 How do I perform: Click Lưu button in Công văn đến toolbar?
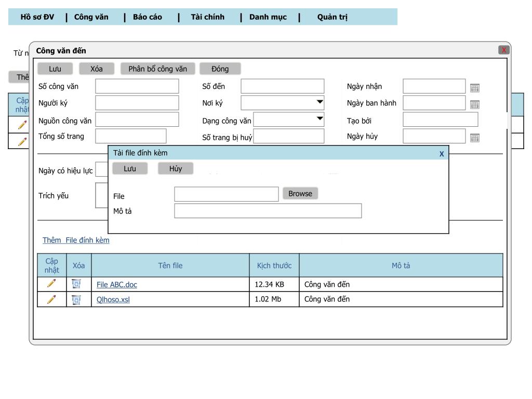55,69
